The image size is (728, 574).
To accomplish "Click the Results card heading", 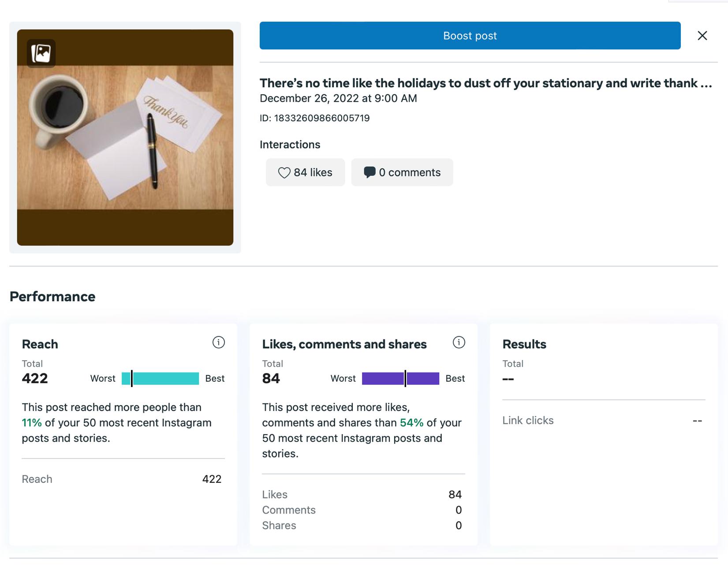I will click(x=524, y=344).
